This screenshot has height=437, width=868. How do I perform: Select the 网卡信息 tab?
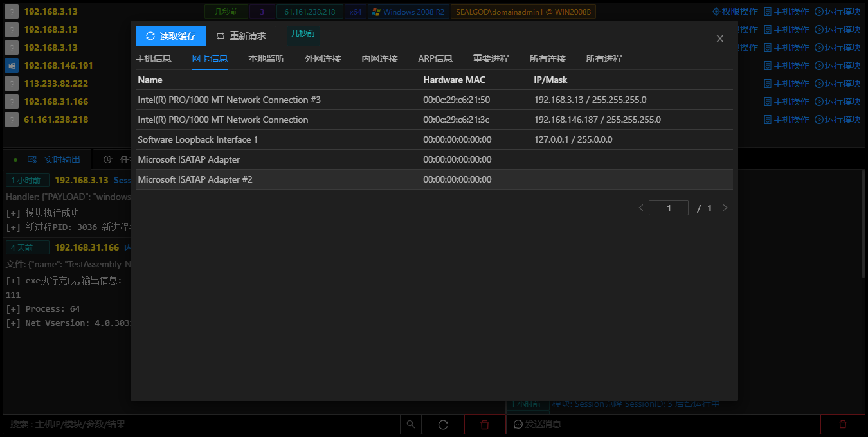pyautogui.click(x=210, y=58)
